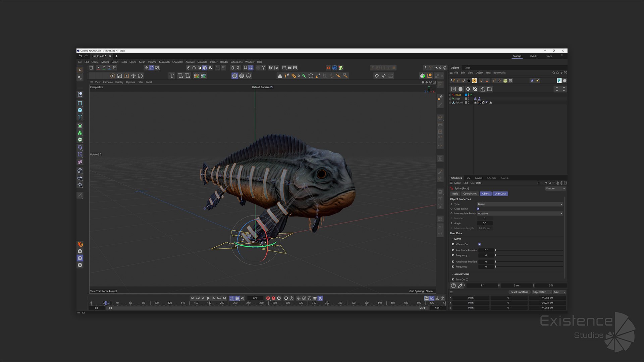Click the Cube primitive icon in left sidebar
The image size is (644, 362).
pos(80,110)
